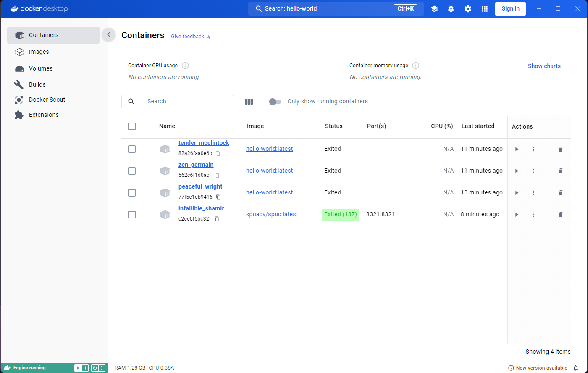Start the tender_mcclintock container
The width and height of the screenshot is (588, 373).
click(x=517, y=149)
